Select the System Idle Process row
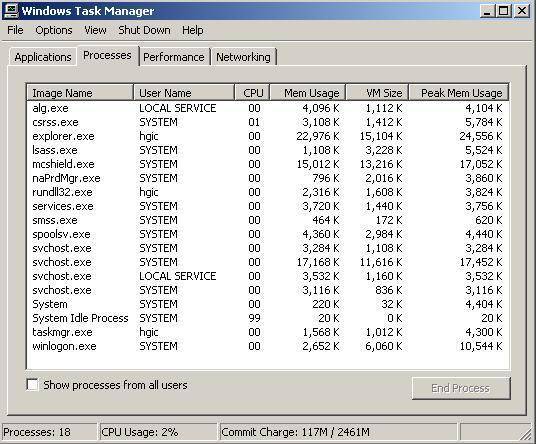Image resolution: width=536 pixels, height=444 pixels. coord(267,318)
